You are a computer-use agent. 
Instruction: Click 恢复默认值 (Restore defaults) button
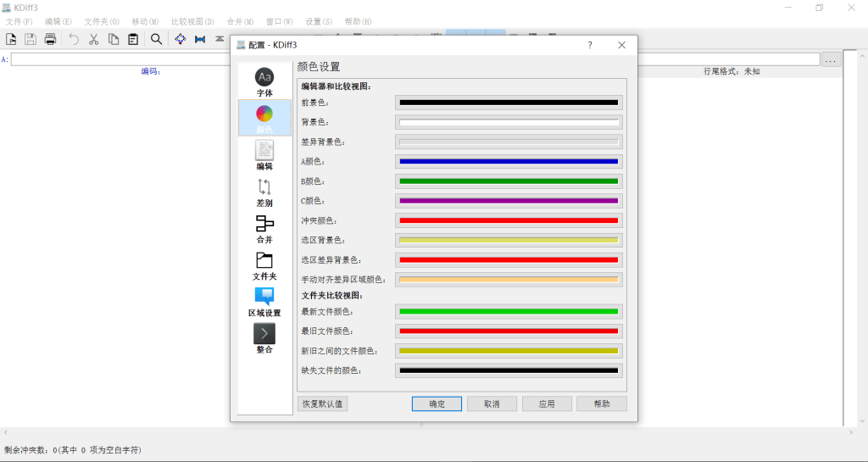point(322,404)
